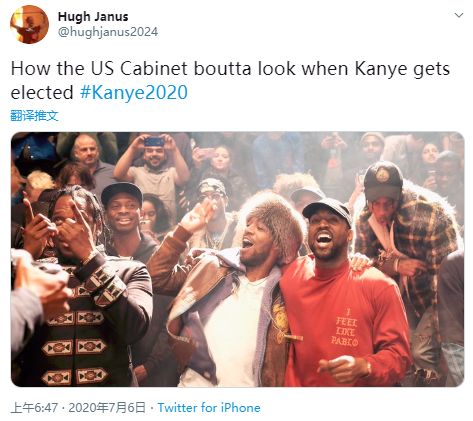The width and height of the screenshot is (473, 421).
Task: Click 翻译推文 to translate tweet
Action: click(35, 116)
